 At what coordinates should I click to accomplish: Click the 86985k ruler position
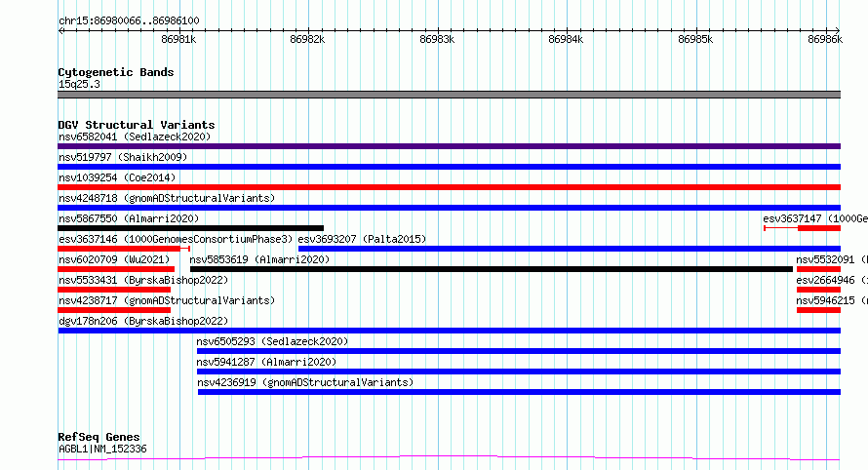[695, 39]
